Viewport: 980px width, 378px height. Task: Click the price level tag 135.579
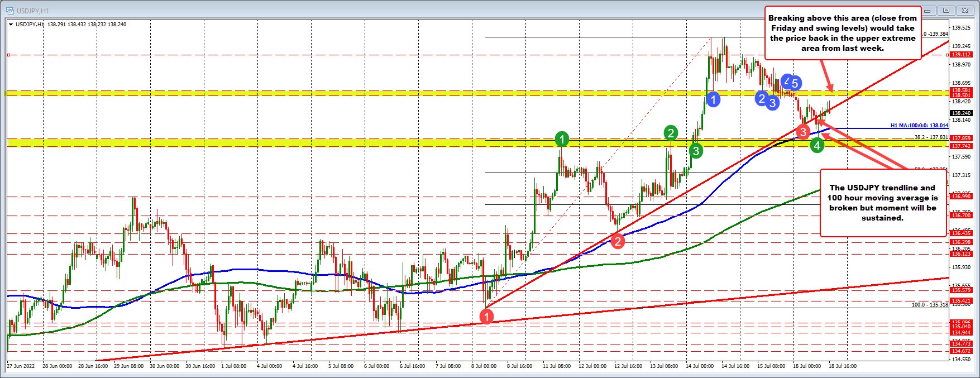pos(962,290)
